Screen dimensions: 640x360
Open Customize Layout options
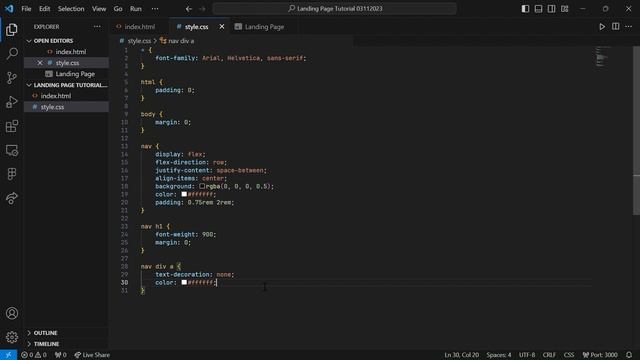pos(564,9)
